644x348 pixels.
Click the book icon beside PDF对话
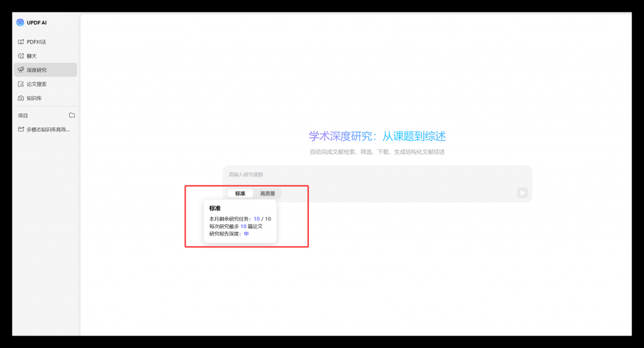21,42
